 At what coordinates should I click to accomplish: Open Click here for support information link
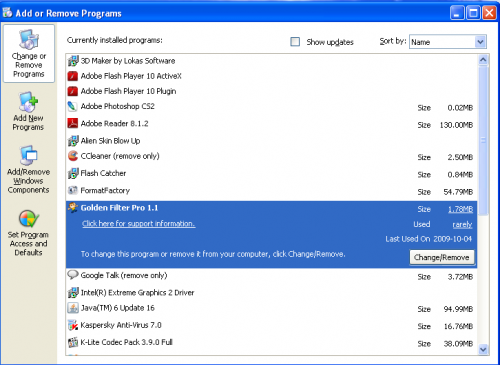coord(139,224)
